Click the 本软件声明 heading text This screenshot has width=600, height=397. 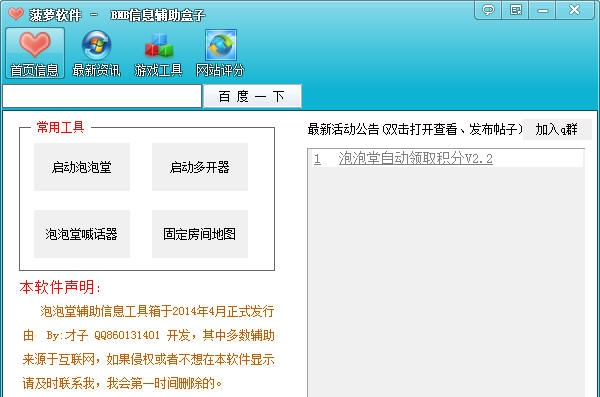pyautogui.click(x=60, y=287)
